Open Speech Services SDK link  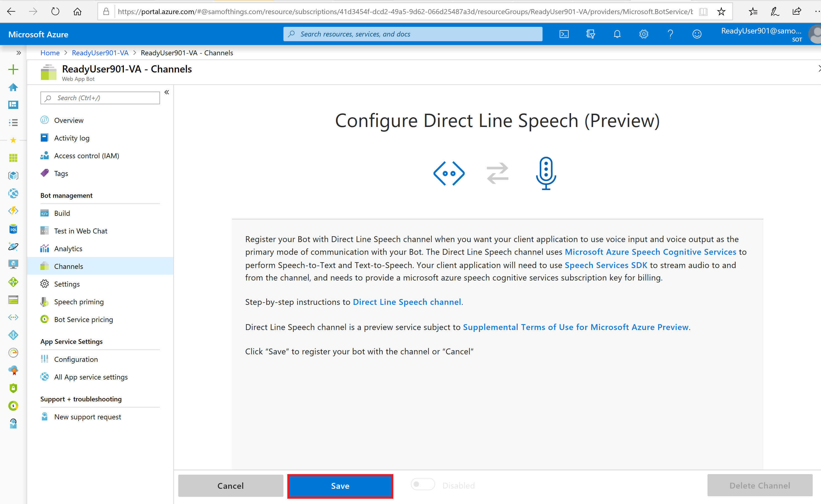pos(606,265)
